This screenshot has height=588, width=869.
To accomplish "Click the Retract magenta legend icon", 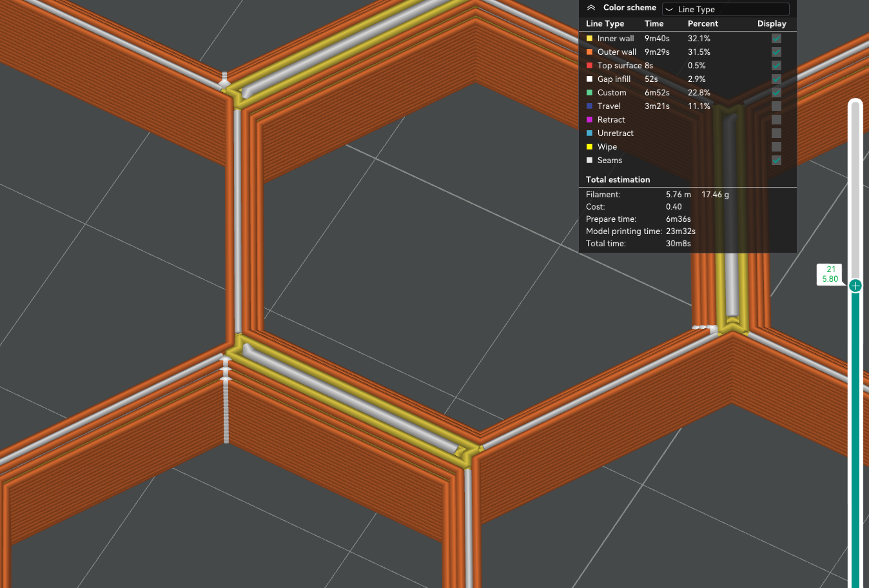I will pyautogui.click(x=589, y=119).
